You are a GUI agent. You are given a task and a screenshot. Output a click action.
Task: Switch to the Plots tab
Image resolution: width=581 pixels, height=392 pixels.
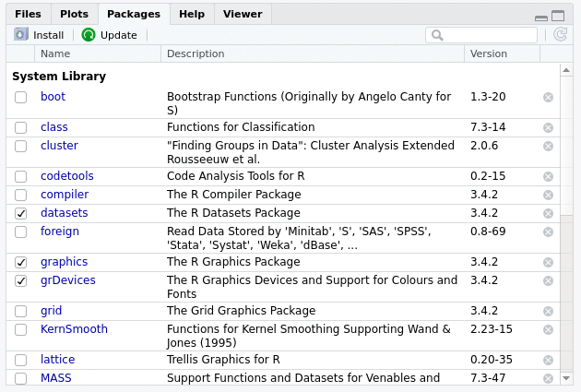tap(75, 14)
